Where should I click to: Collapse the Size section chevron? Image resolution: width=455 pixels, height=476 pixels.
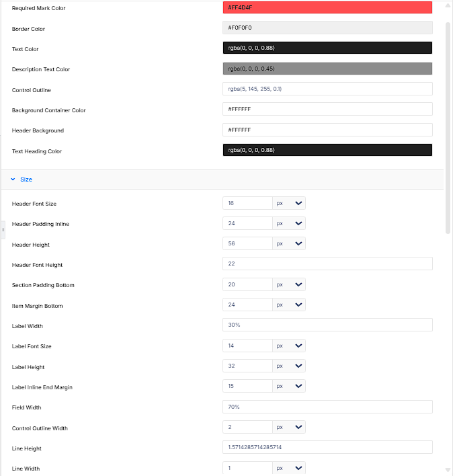[x=13, y=180]
